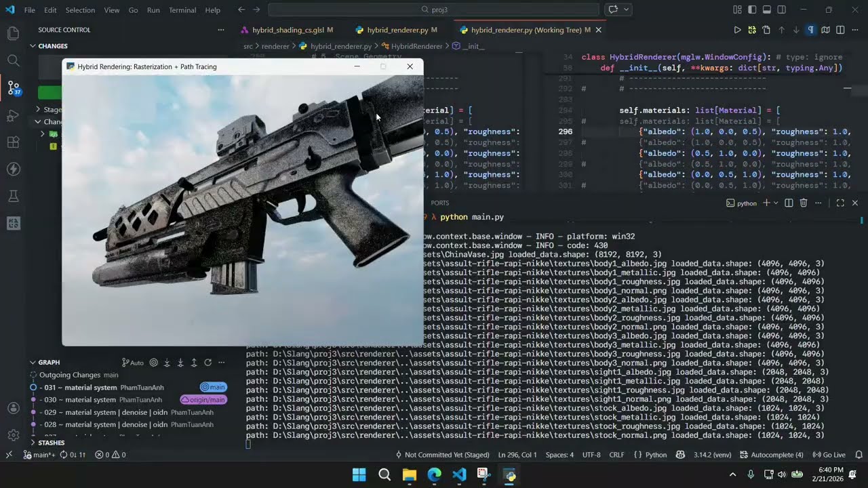Screen dimensions: 868x488
Task: Run the Python file with play icon
Action: [737, 30]
